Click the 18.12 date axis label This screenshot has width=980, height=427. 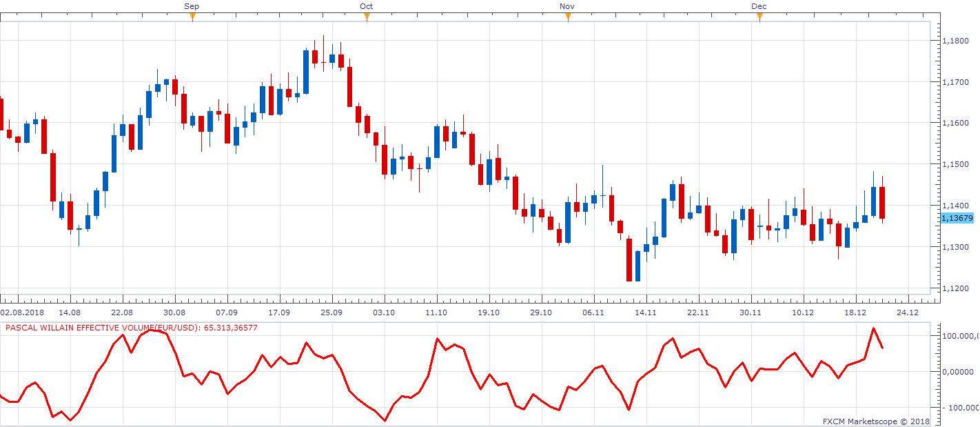[x=855, y=312]
